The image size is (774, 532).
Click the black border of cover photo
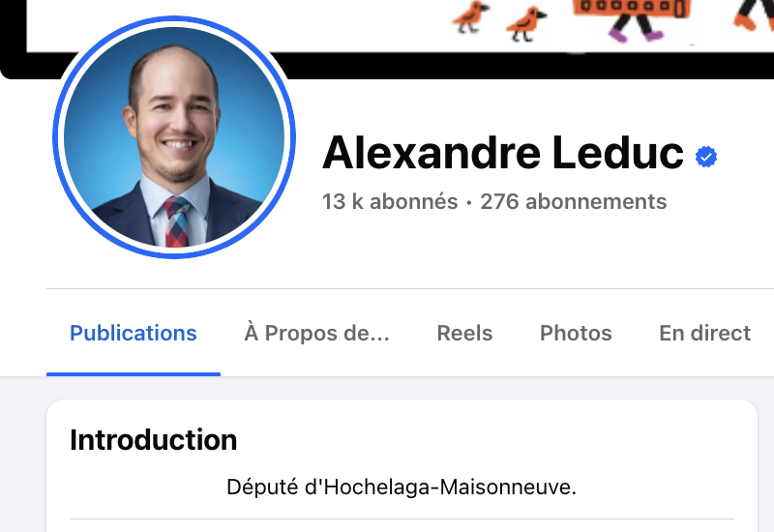click(493, 65)
